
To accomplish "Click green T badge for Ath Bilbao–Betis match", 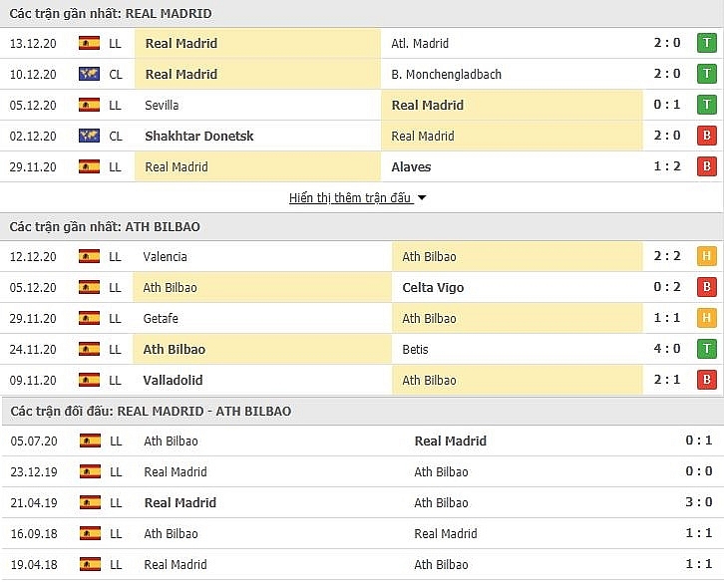I will (707, 349).
